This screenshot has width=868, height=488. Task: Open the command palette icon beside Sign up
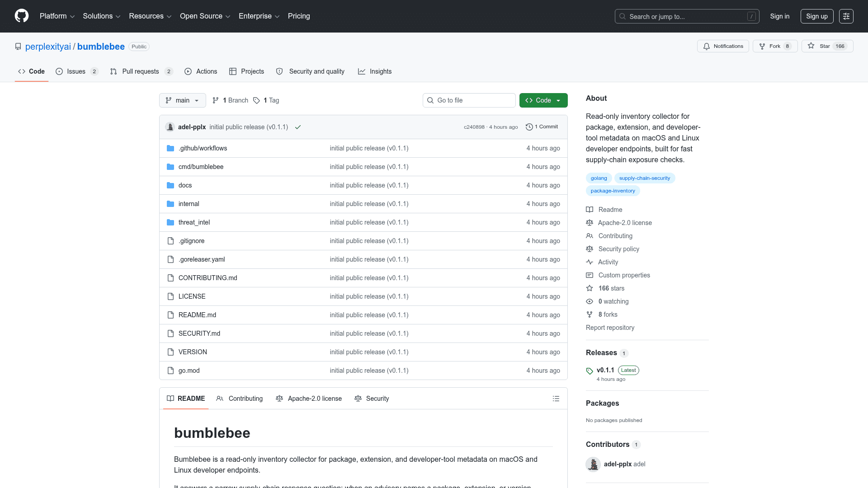pyautogui.click(x=846, y=16)
